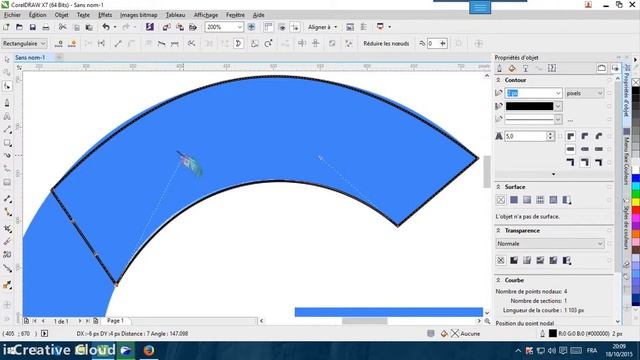
Task: Toggle scroll-mode icon in Propriétés d'objet header
Action: (602, 68)
